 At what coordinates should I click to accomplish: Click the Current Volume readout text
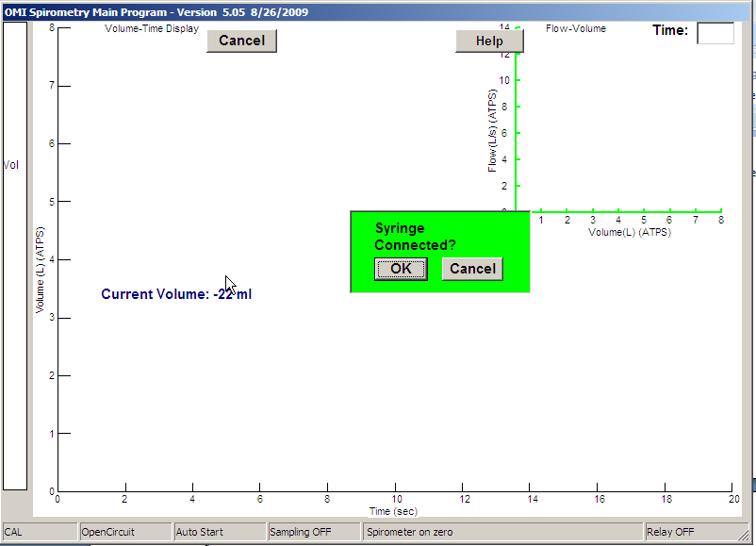(176, 294)
